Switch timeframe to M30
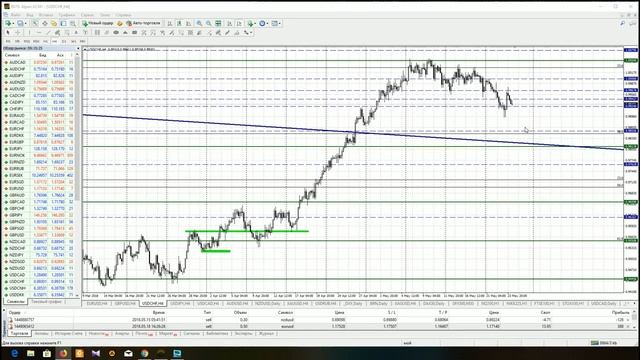Viewport: 640px width, 360px height. [36, 41]
